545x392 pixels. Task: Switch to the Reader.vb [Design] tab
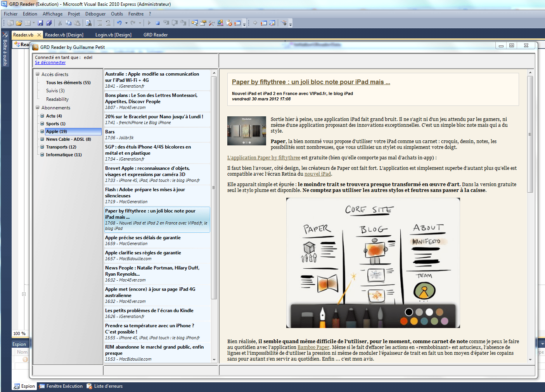[64, 35]
